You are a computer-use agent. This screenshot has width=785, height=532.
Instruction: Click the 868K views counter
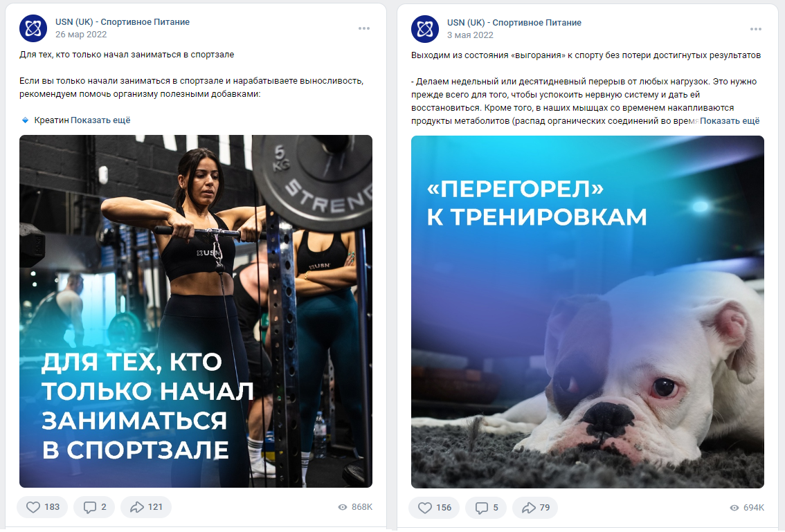pyautogui.click(x=355, y=507)
